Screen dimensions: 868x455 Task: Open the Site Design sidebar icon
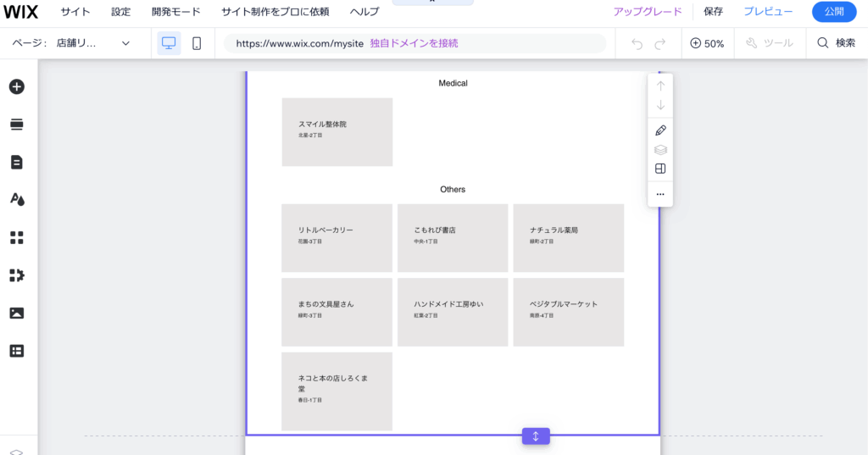pos(17,199)
